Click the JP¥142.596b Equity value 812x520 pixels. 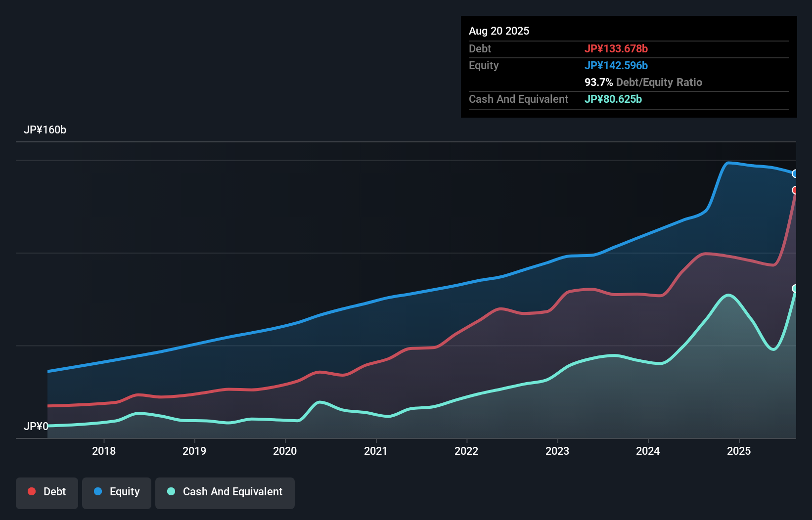(617, 65)
